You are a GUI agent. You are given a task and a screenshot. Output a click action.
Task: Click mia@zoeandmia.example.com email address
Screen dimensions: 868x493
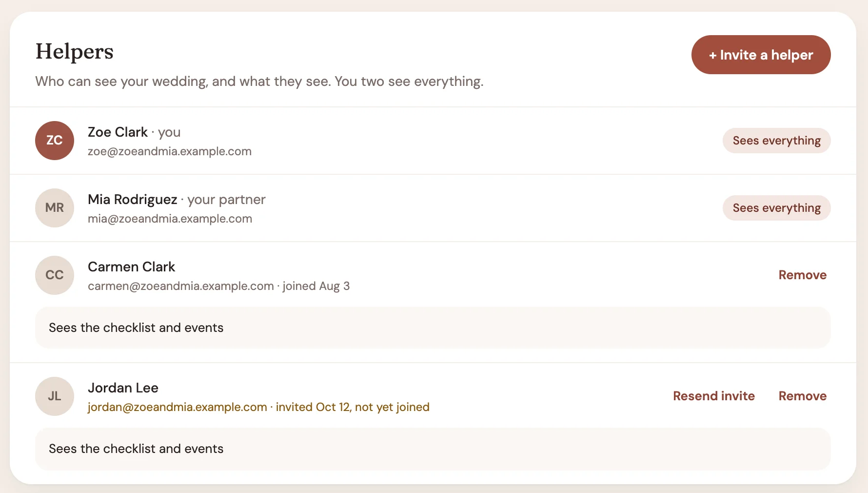[170, 219]
